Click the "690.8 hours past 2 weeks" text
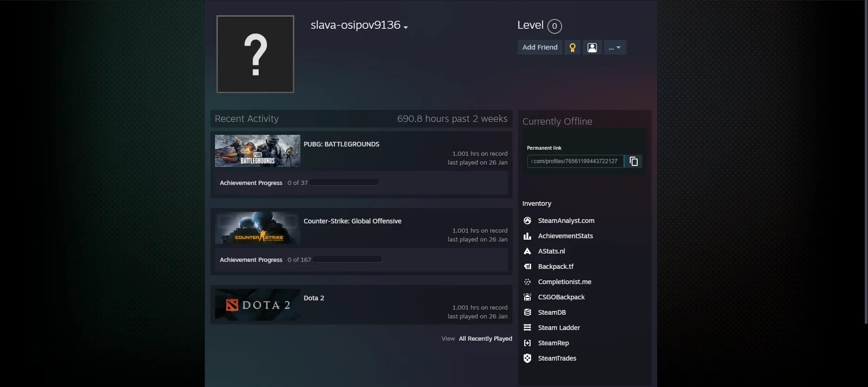This screenshot has height=387, width=868. click(452, 119)
